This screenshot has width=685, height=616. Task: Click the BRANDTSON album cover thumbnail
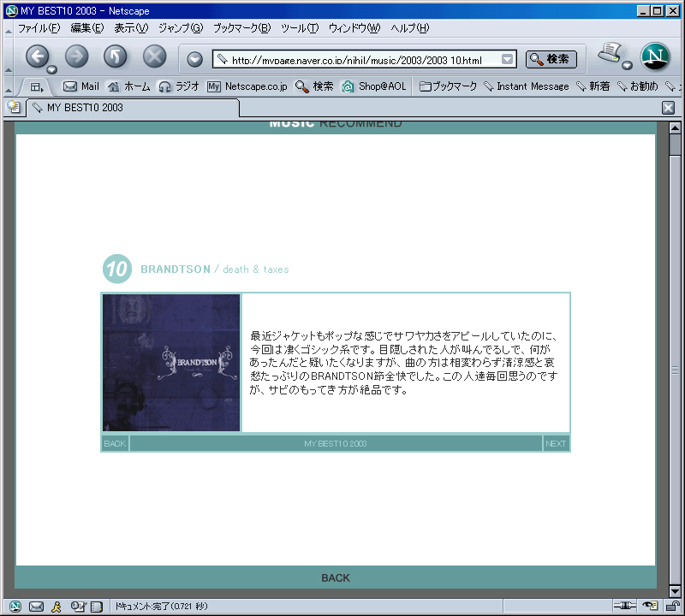pyautogui.click(x=171, y=363)
